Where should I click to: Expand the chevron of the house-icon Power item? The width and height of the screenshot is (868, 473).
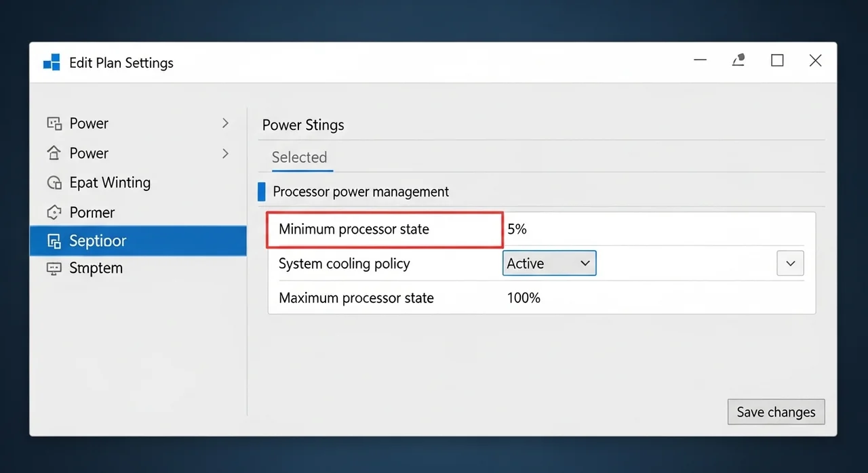226,154
